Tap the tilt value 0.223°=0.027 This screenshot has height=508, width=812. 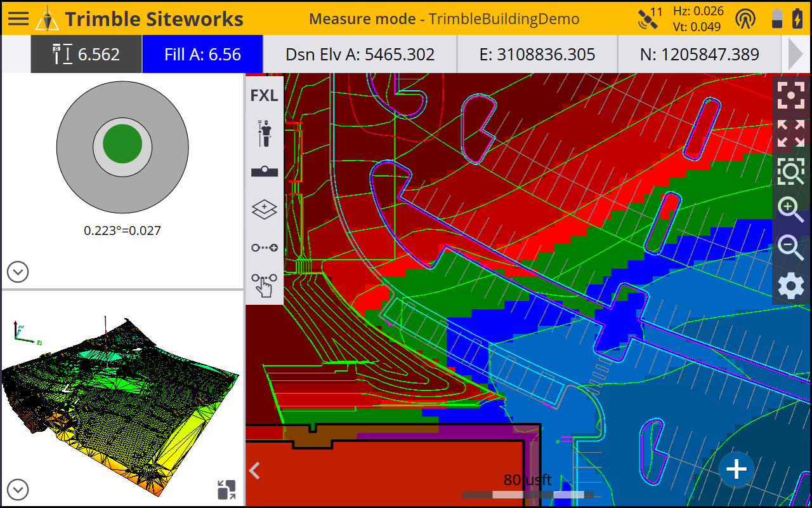click(x=122, y=231)
